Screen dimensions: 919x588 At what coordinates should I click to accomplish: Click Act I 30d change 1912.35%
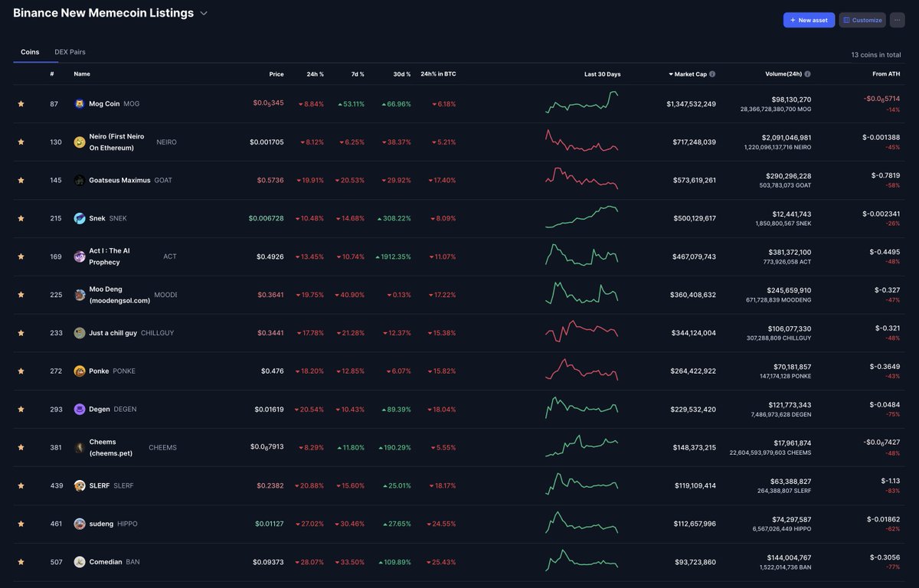tap(393, 256)
